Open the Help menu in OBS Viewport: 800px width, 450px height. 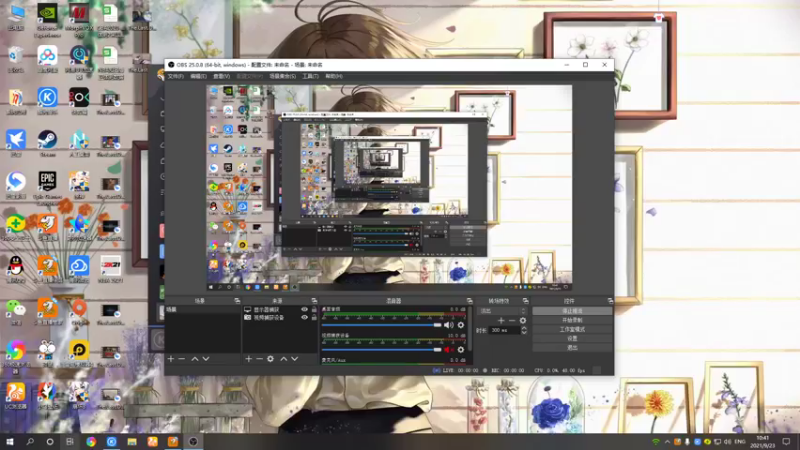[x=334, y=77]
